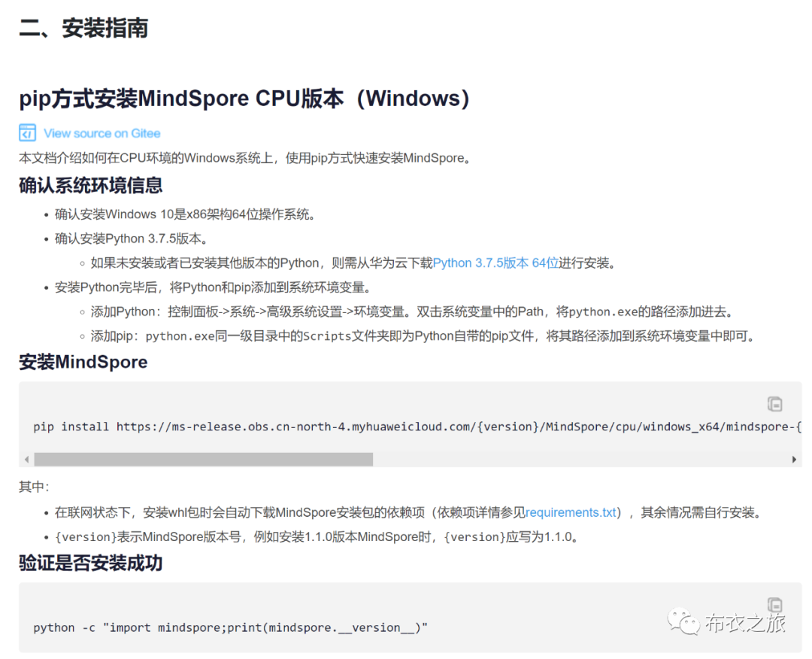Click the 确认系统环境信息 heading
The image size is (812, 659).
pos(91,185)
